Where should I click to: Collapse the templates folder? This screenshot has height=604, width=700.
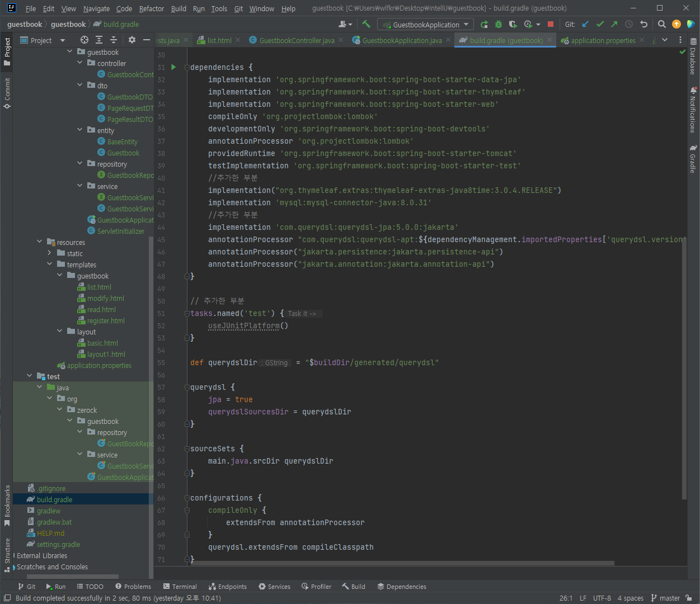tap(50, 265)
